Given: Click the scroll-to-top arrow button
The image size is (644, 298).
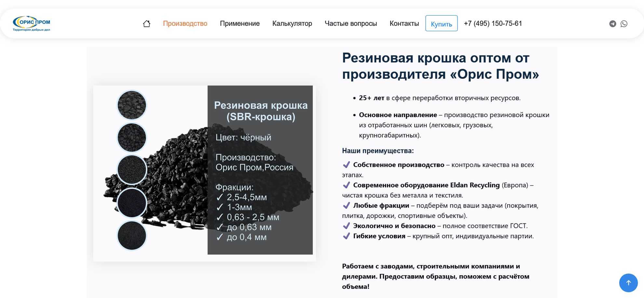Looking at the screenshot, I should (628, 283).
